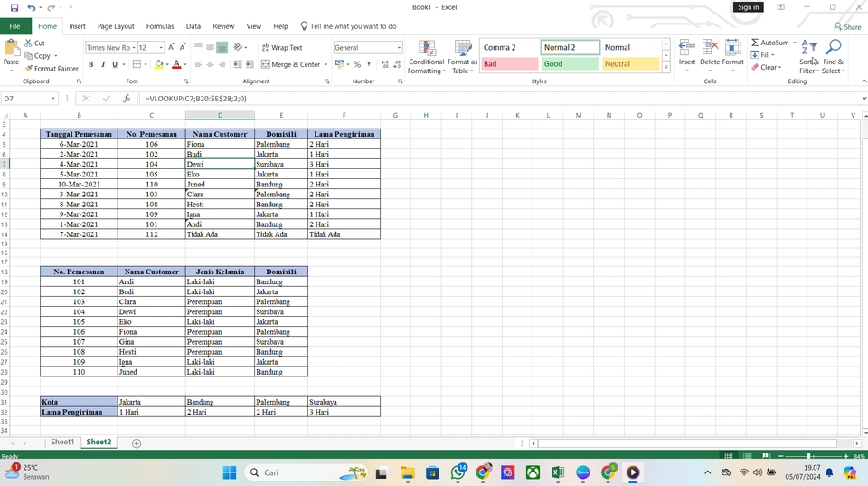Expand the Name Box dropdown
The width and height of the screenshot is (868, 486).
(52, 99)
